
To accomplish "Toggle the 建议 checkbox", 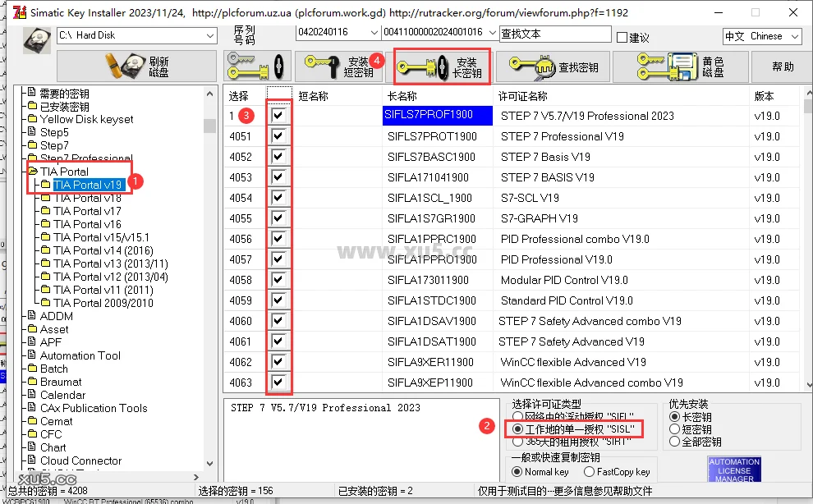I will [x=621, y=37].
